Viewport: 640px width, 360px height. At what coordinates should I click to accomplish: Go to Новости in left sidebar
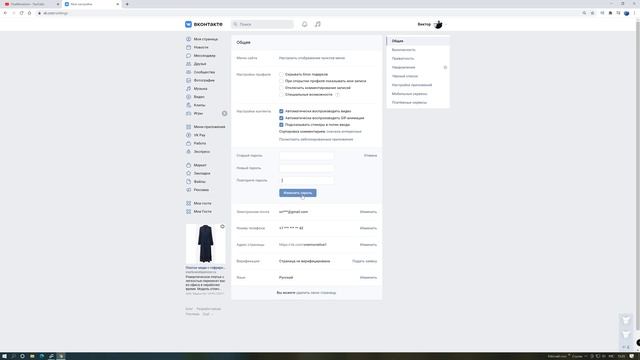(201, 47)
